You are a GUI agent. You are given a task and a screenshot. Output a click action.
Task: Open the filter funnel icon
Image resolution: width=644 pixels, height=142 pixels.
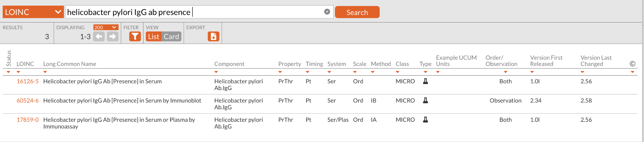pyautogui.click(x=135, y=36)
